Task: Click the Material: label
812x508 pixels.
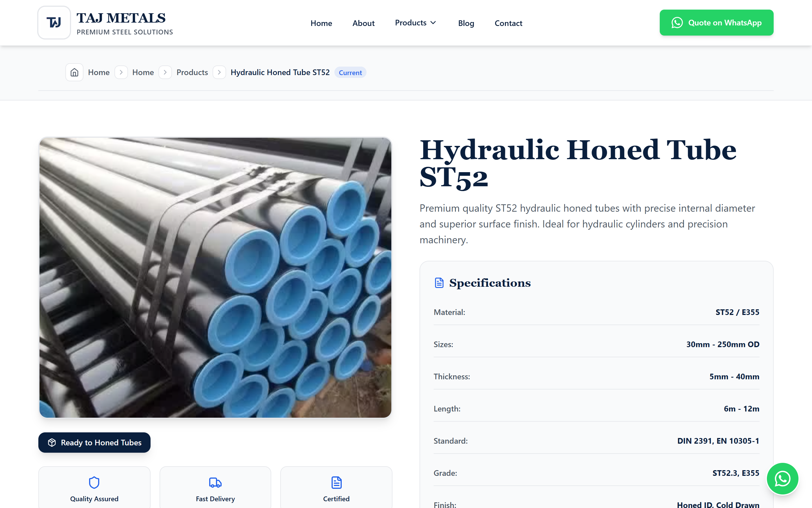Action: 449,312
